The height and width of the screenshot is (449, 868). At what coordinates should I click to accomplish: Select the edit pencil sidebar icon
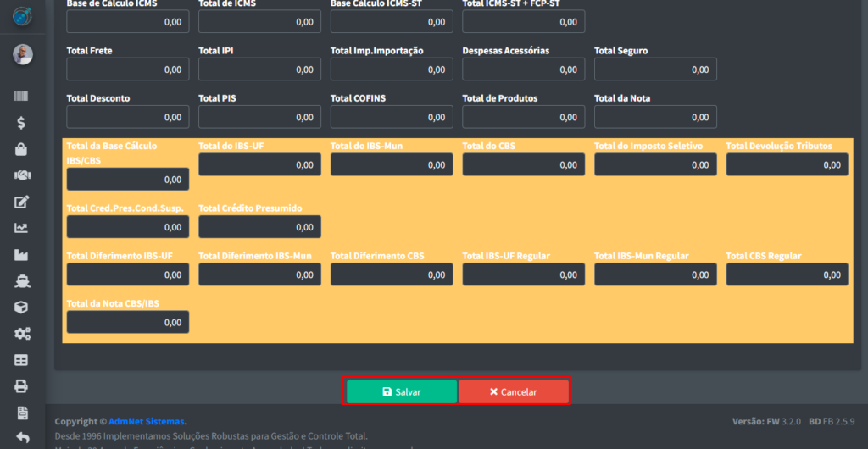coord(22,202)
